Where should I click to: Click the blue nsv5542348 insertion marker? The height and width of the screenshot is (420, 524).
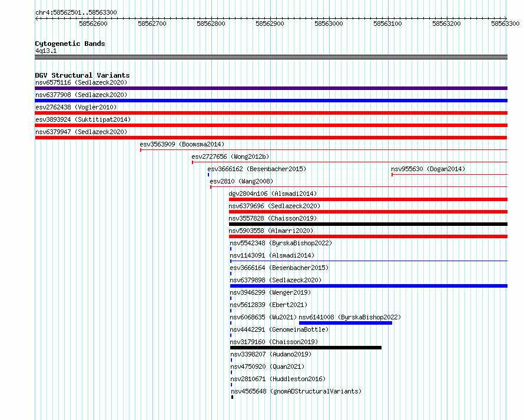231,249
